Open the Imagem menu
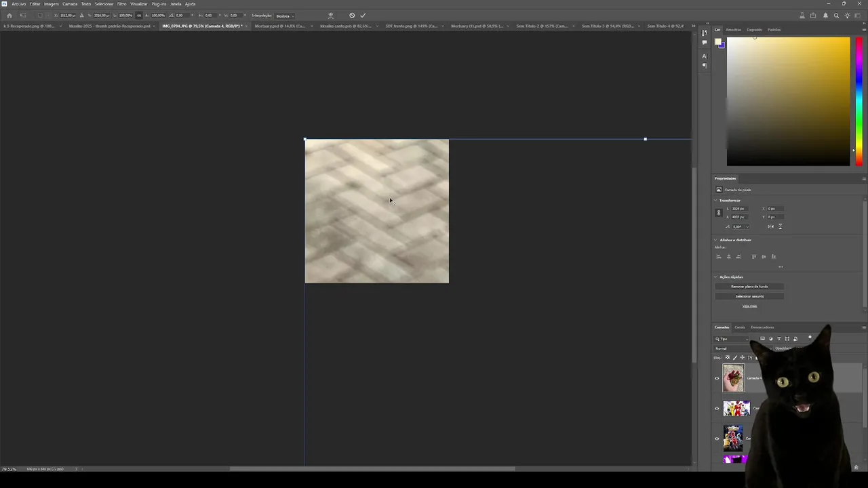Image resolution: width=868 pixels, height=488 pixels. 52,4
